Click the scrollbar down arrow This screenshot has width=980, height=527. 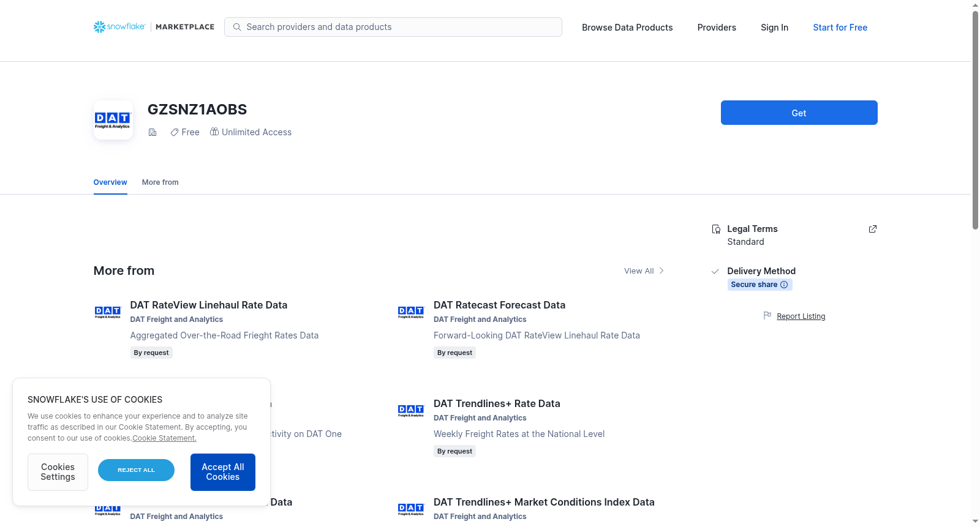[976, 521]
